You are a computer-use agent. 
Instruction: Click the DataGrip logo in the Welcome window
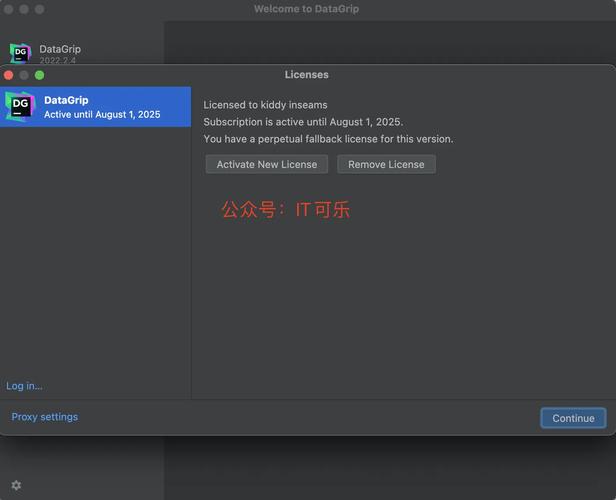(20, 53)
